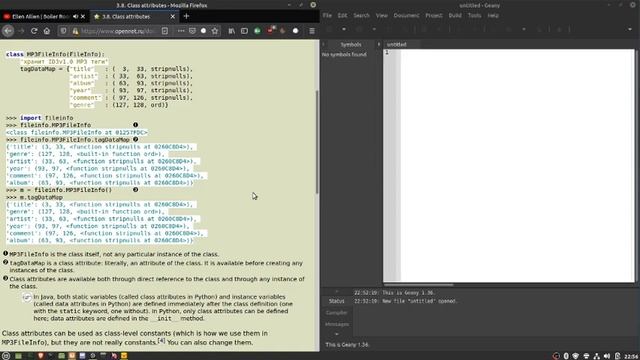Viewport: 640px width, 360px height.
Task: Show Firefox sidebars
Action: pyautogui.click(x=244, y=31)
